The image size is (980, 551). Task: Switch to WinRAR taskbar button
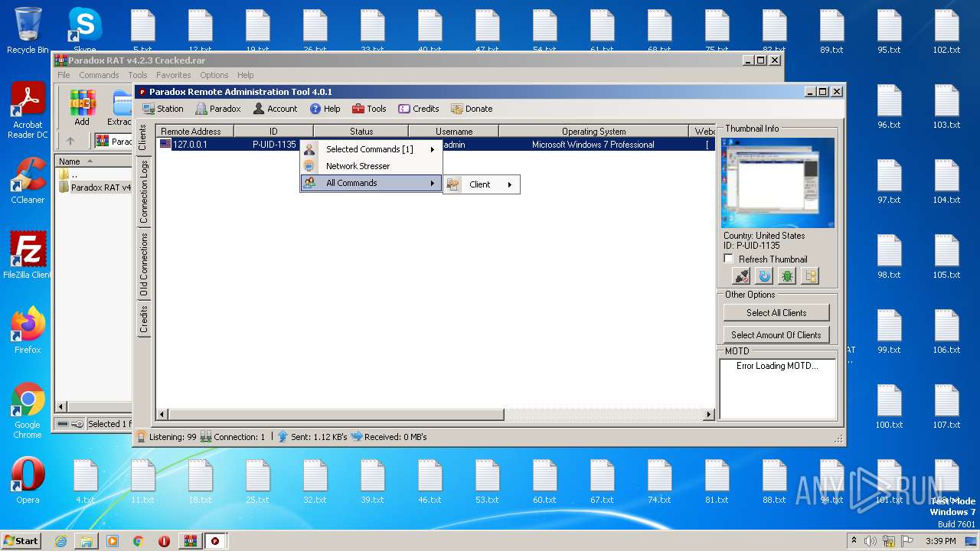pyautogui.click(x=190, y=541)
